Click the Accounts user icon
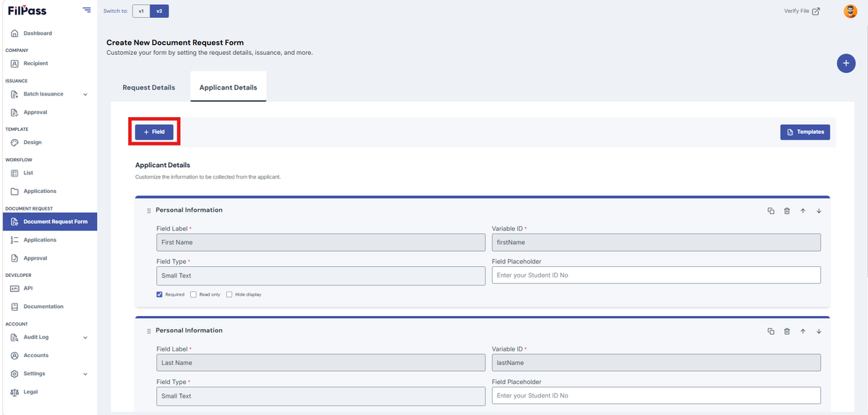Image resolution: width=868 pixels, height=415 pixels. tap(14, 356)
